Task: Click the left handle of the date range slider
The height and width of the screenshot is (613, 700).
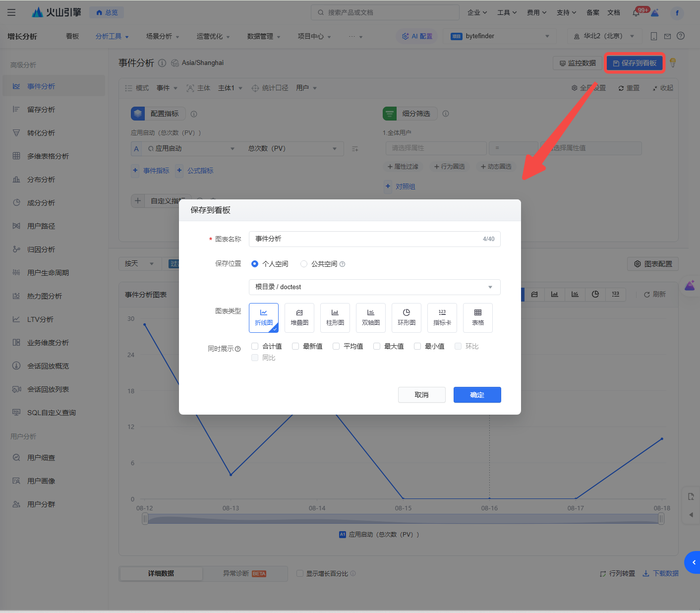Action: (x=145, y=519)
